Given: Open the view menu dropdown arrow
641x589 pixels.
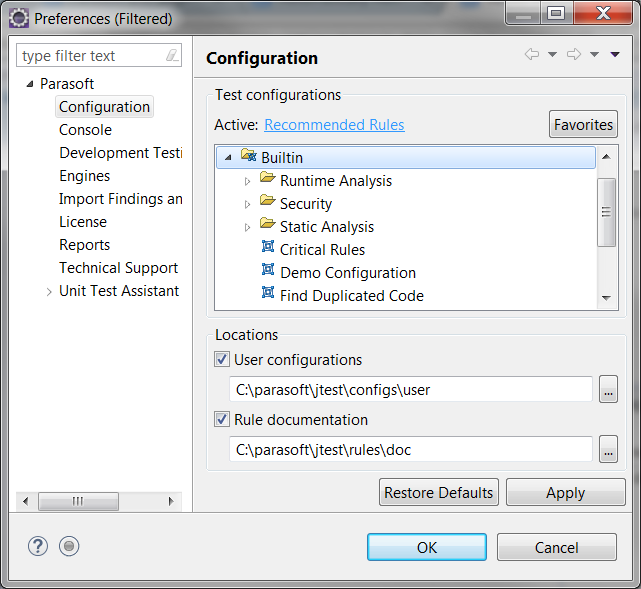Looking at the screenshot, I should 615,54.
